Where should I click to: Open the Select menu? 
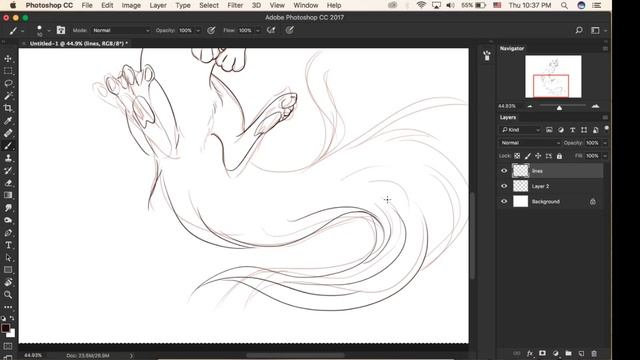(x=209, y=5)
